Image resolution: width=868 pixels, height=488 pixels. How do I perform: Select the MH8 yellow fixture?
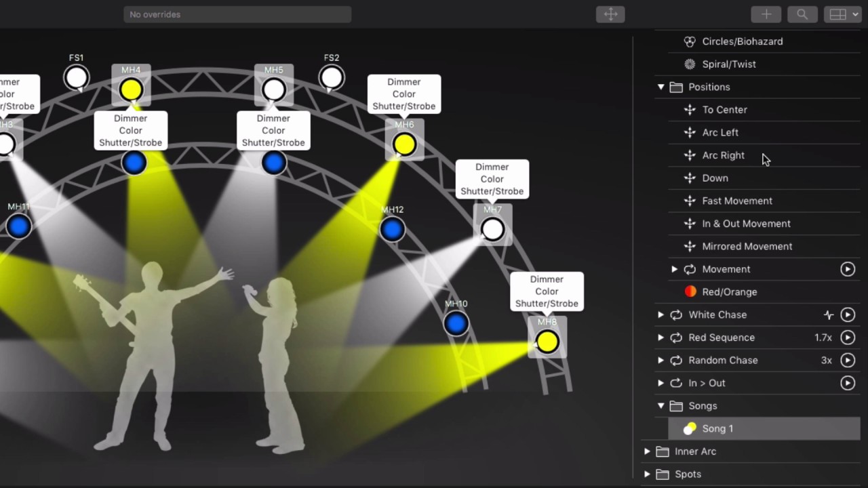(x=547, y=342)
